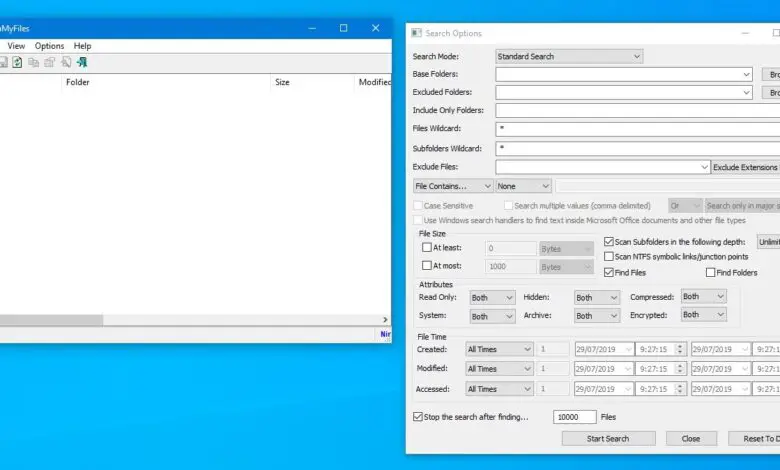Viewport: 780px width, 470px height.
Task: Expand the Excluded Folders combo box
Action: (x=746, y=93)
